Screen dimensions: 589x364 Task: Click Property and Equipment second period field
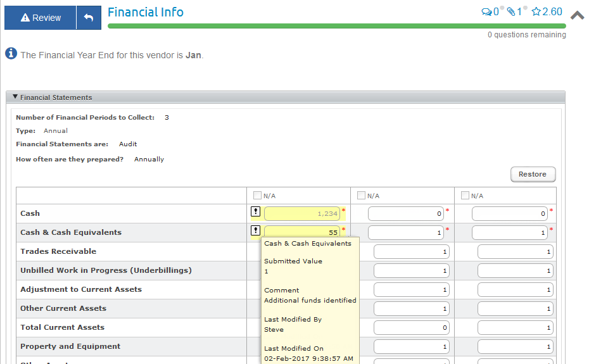(x=412, y=346)
